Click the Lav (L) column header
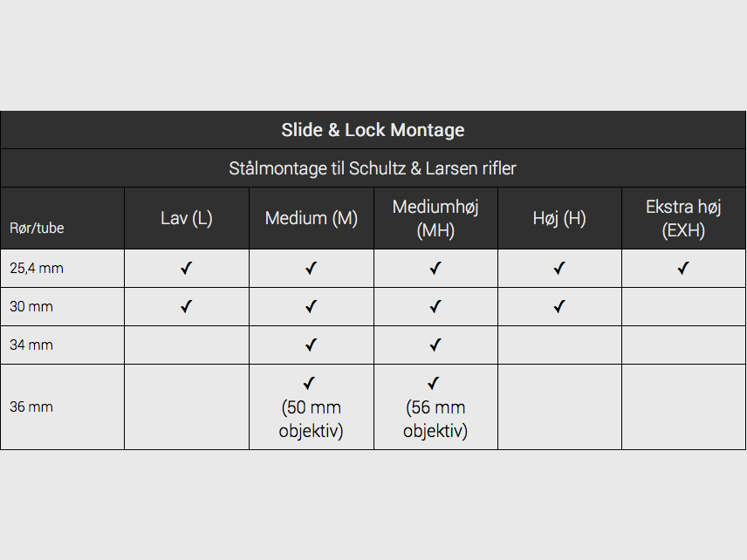This screenshot has height=560, width=747. click(186, 218)
